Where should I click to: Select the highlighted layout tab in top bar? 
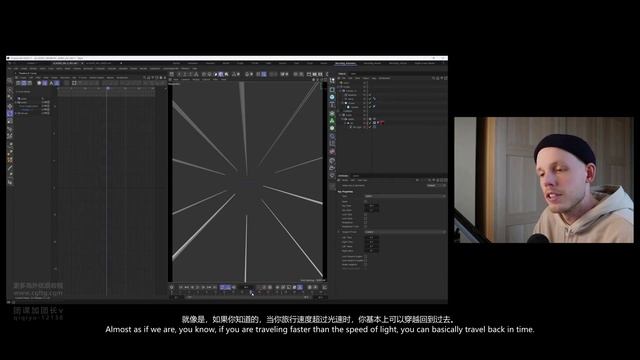345,63
